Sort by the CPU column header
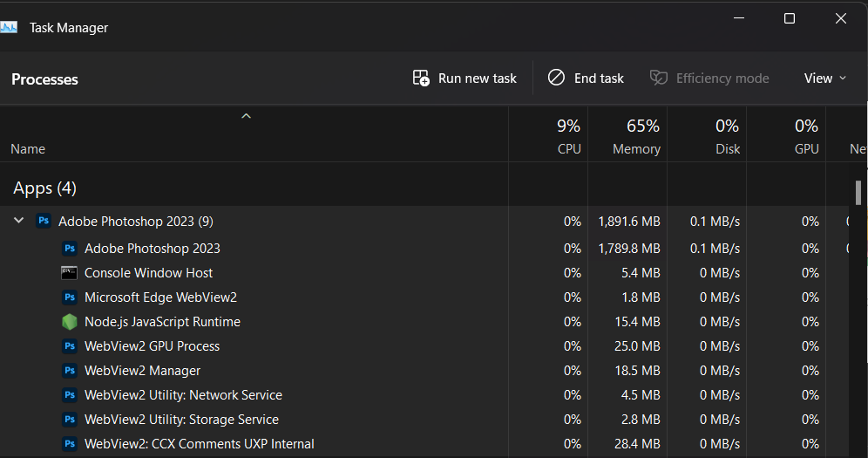This screenshot has width=868, height=458. pos(548,134)
